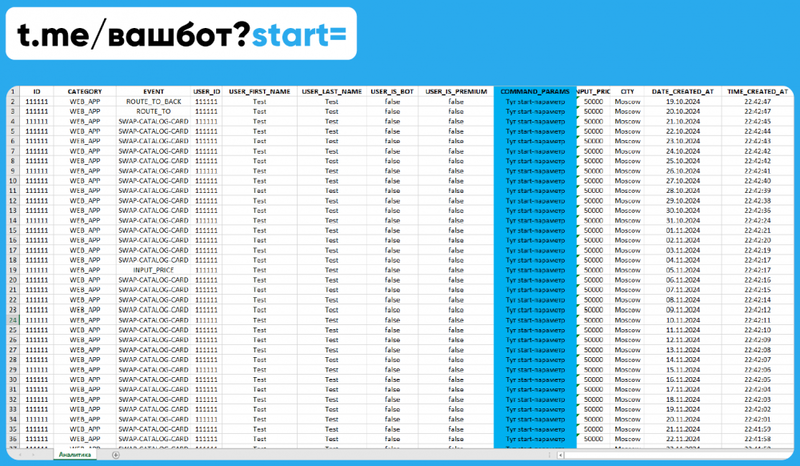Click the INPUT_PRICE event cell in row 19
Image resolution: width=800 pixels, height=466 pixels.
click(x=154, y=270)
